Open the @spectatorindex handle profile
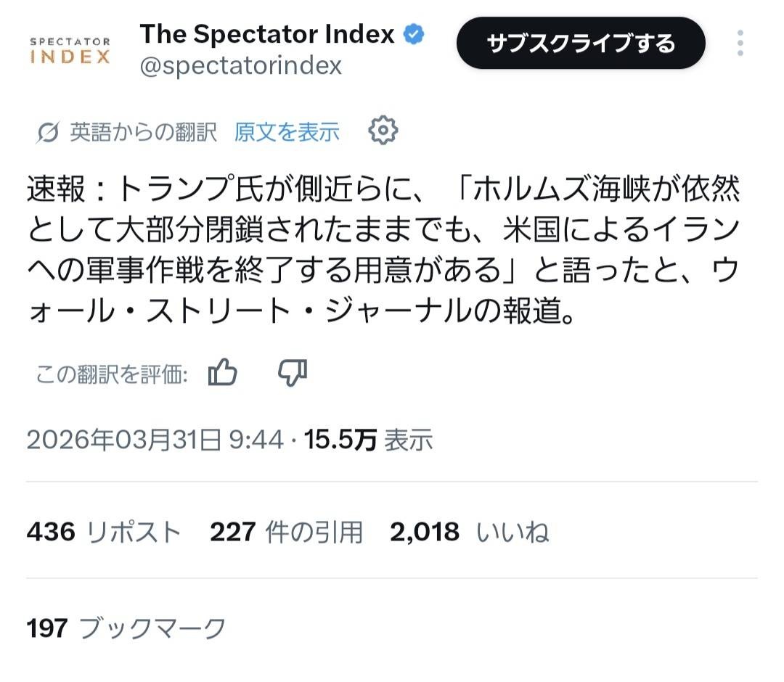Viewport: 784px width, 682px height. (240, 66)
